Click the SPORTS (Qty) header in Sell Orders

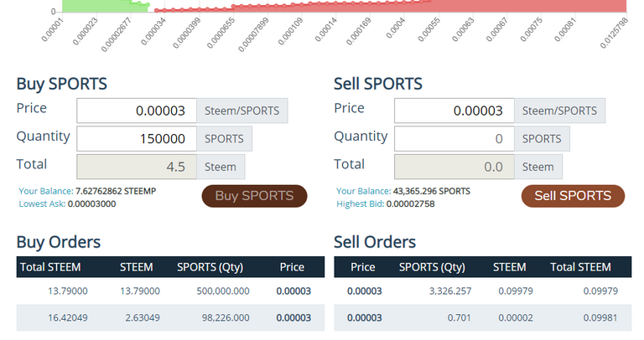click(x=432, y=267)
